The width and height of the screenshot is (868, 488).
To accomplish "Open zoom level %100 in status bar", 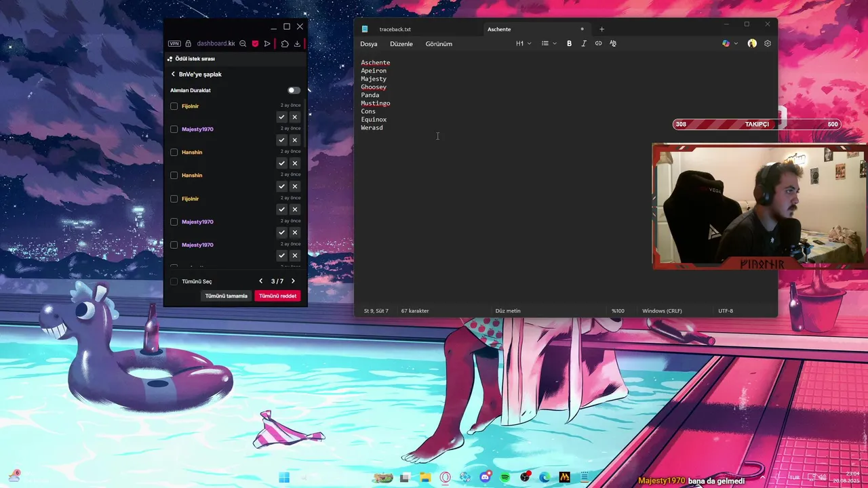I will click(618, 311).
